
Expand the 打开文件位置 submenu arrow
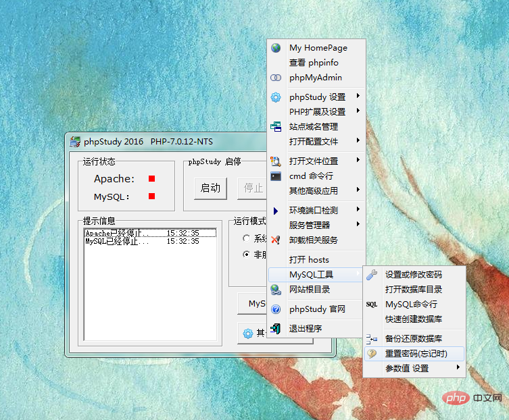[x=358, y=160]
